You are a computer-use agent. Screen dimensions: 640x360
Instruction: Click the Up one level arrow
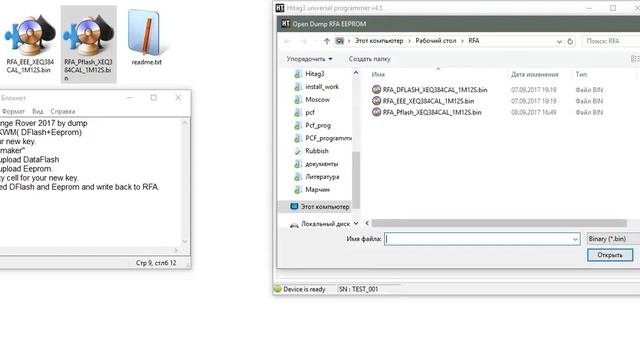[327, 41]
